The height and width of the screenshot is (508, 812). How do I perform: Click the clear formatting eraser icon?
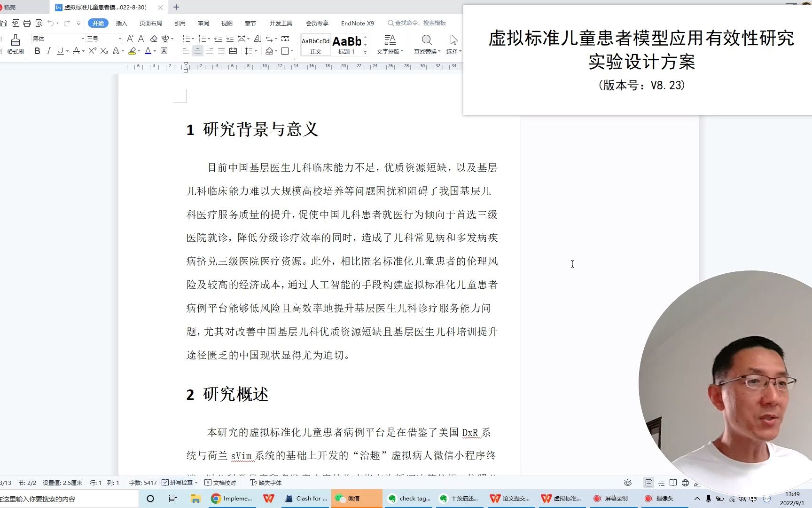[x=154, y=39]
